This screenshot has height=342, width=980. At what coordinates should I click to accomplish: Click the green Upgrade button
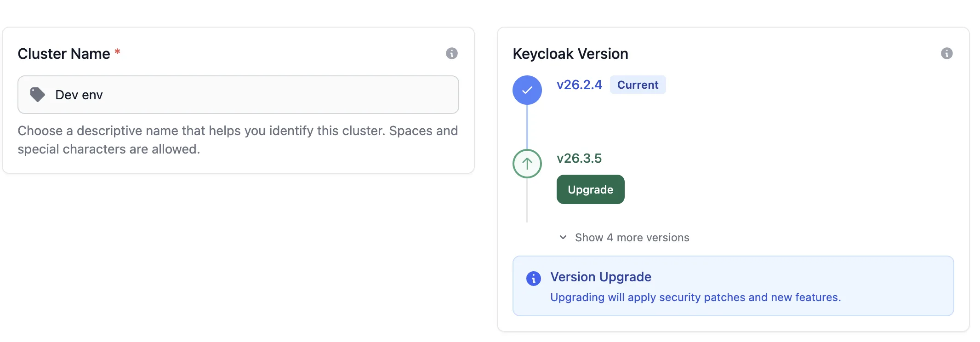[x=590, y=189]
